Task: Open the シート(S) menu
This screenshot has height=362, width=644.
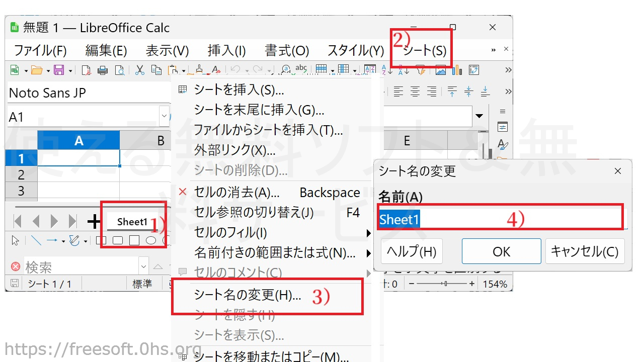Action: [424, 50]
